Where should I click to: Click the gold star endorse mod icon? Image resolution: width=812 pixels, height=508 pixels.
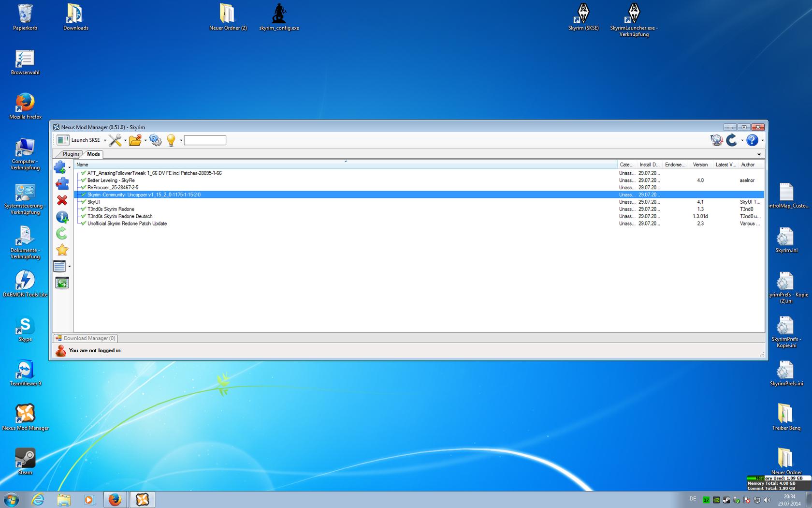click(x=62, y=250)
